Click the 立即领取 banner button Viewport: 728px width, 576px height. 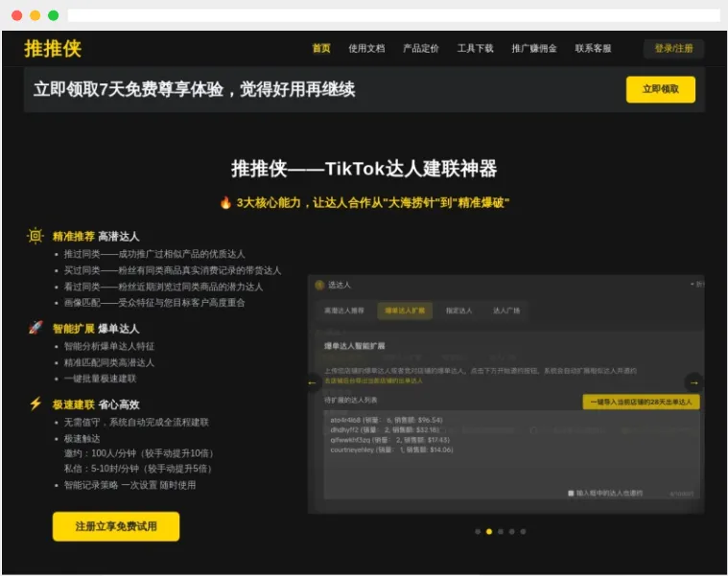tap(661, 89)
